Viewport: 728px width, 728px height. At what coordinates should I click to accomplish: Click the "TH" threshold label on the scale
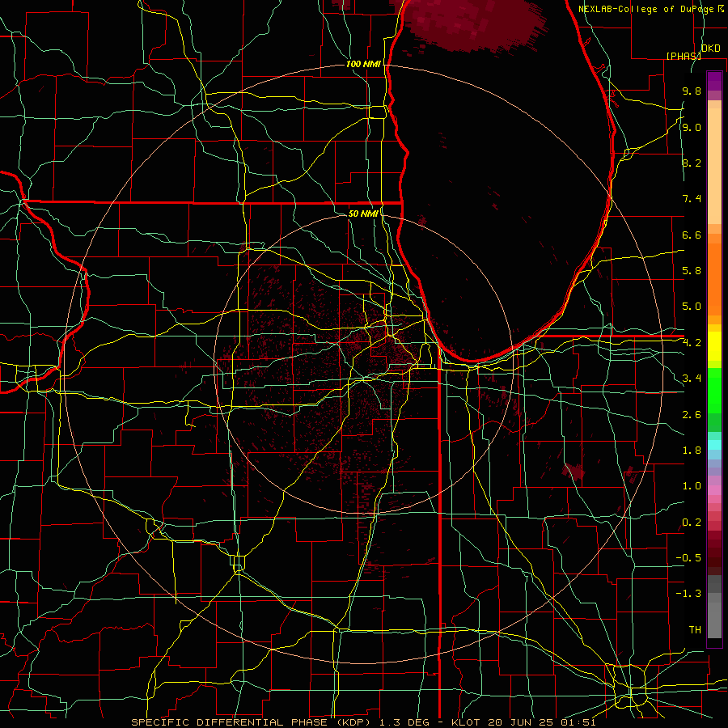pos(695,630)
